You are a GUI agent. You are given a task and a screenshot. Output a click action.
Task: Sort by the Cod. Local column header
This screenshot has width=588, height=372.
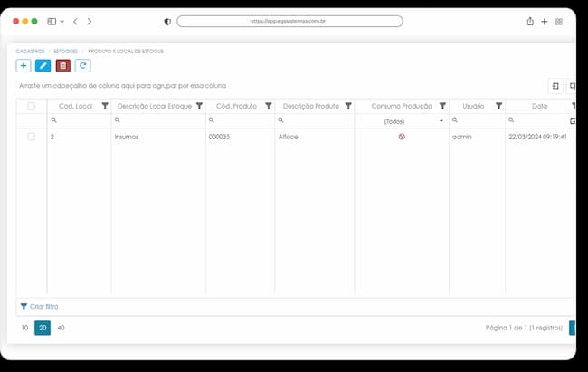point(75,106)
